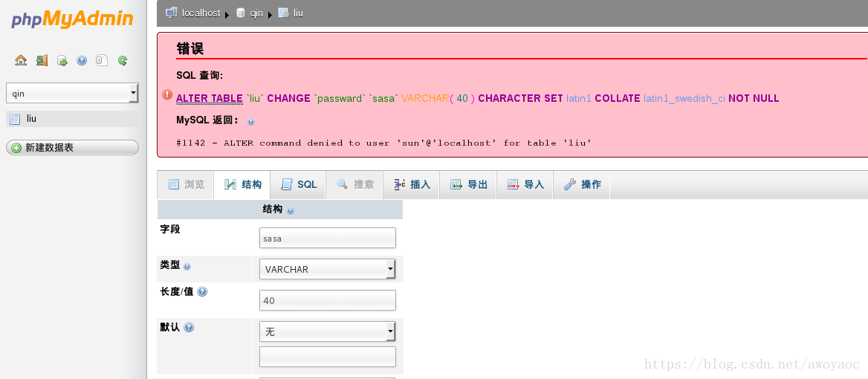Image resolution: width=868 pixels, height=379 pixels.
Task: Open the qin database dropdown
Action: tap(72, 93)
